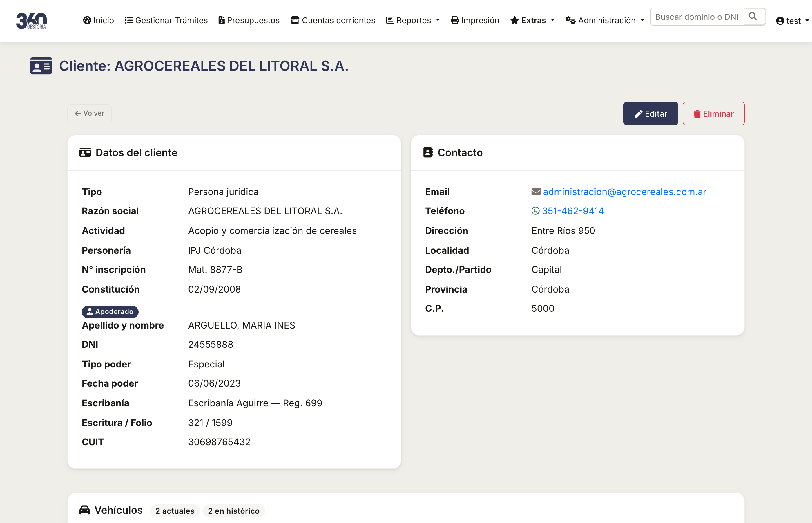
Task: Click the pencil icon in Editar
Action: pos(638,114)
